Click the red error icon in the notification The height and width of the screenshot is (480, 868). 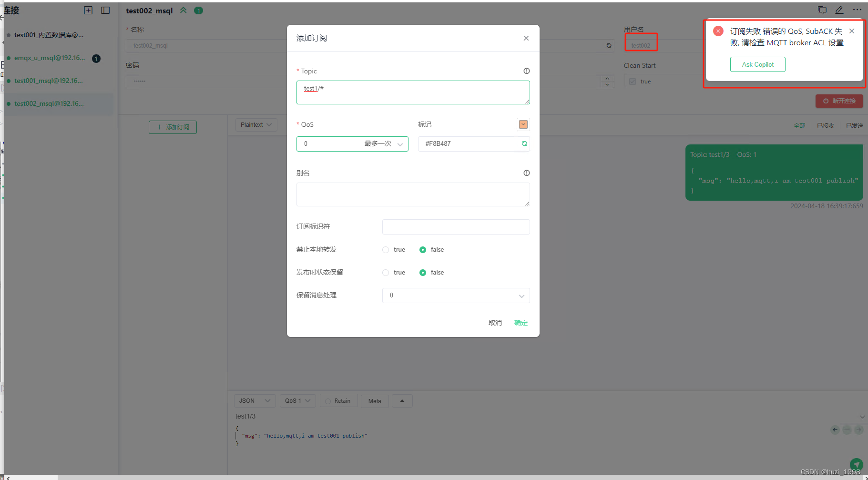718,31
